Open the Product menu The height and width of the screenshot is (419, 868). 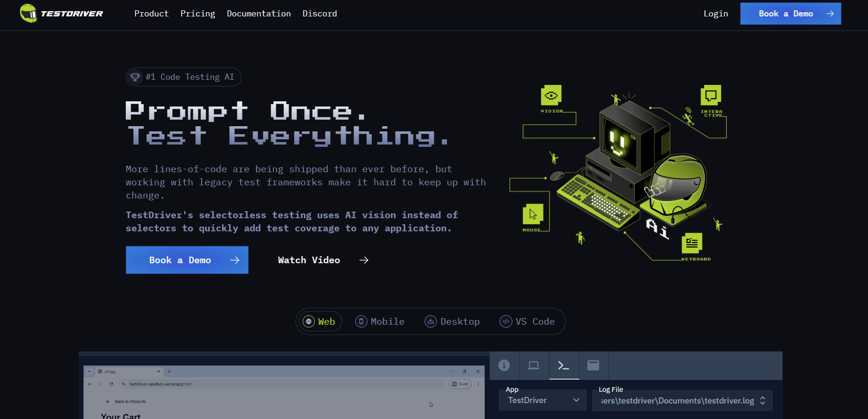(x=151, y=14)
